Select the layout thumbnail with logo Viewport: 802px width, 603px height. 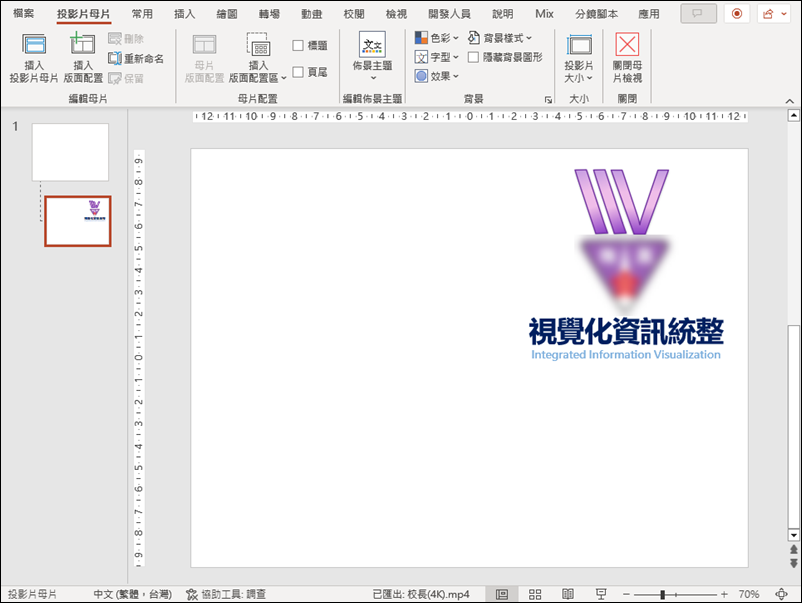click(78, 221)
